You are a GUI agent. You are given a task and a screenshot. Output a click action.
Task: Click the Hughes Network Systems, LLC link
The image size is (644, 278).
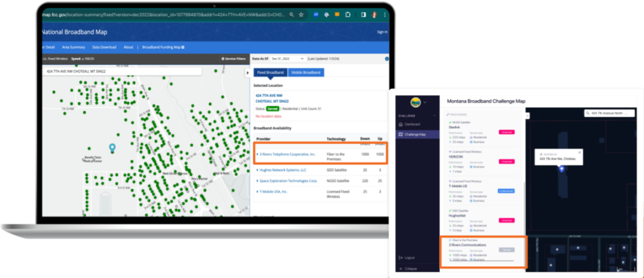point(283,170)
